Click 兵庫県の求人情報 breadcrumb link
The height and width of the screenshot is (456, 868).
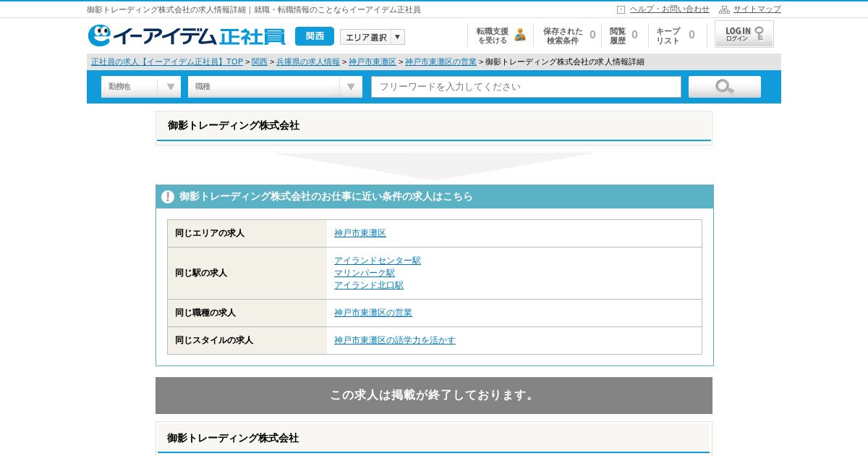click(308, 62)
